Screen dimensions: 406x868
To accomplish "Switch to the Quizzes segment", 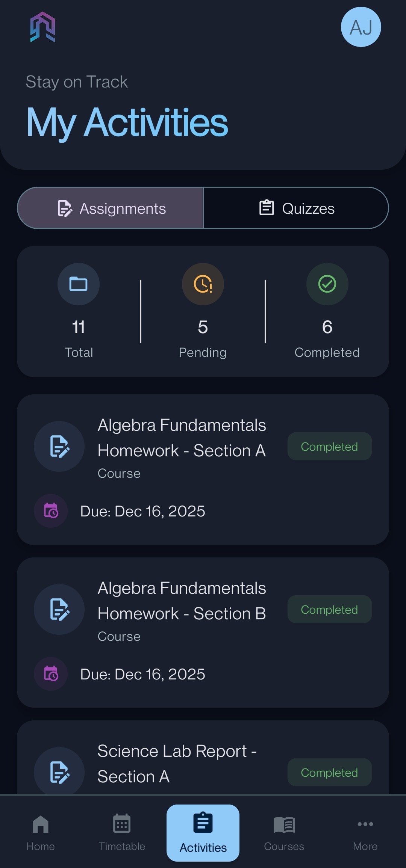I will (x=296, y=208).
